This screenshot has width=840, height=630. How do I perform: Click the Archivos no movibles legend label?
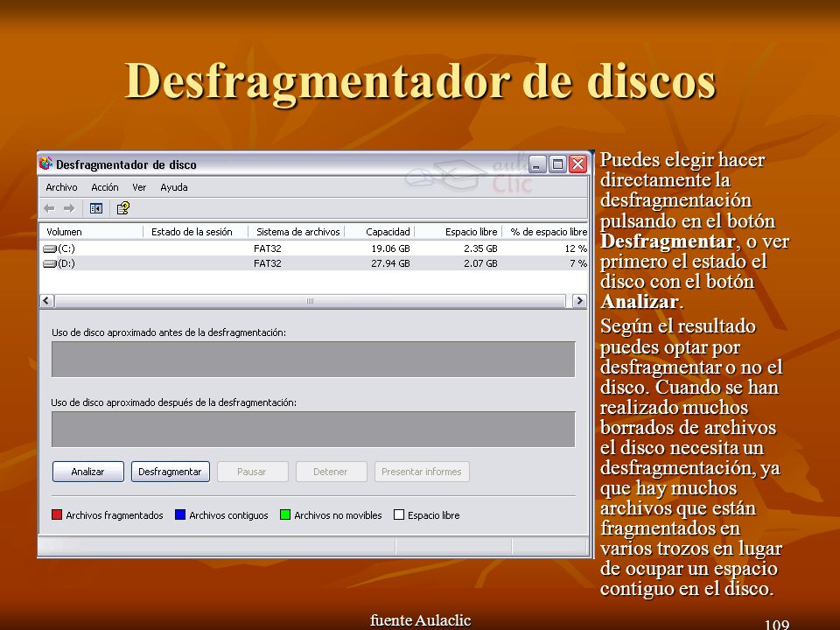pos(338,515)
